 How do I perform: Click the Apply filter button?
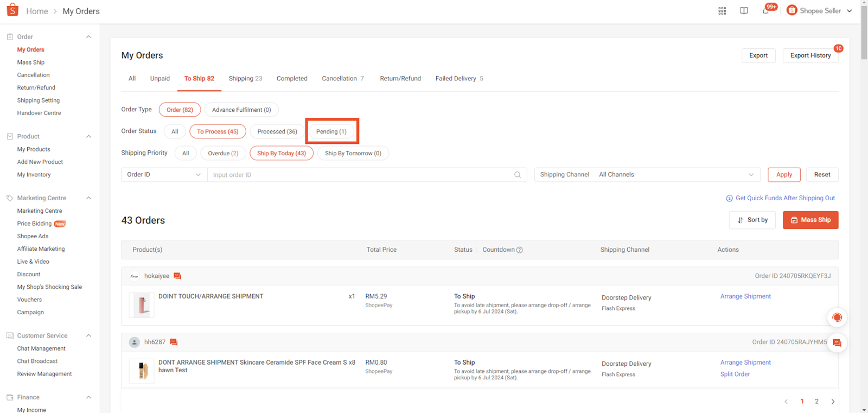click(784, 175)
